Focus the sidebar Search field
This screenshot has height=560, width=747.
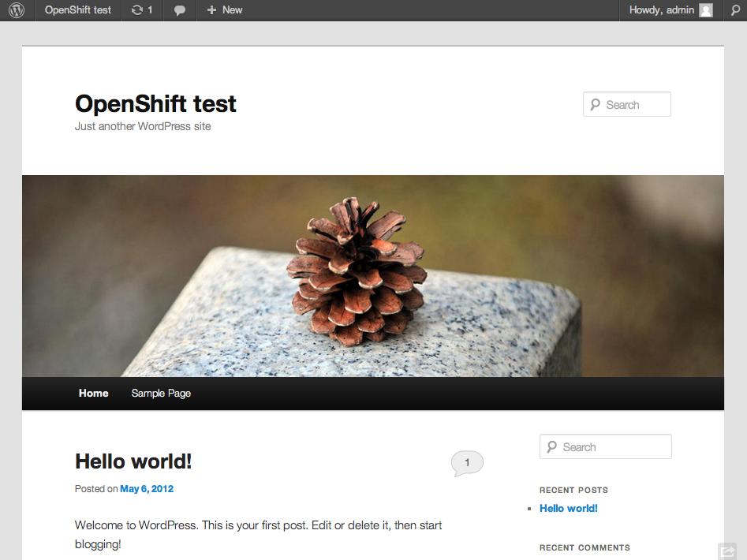point(606,446)
